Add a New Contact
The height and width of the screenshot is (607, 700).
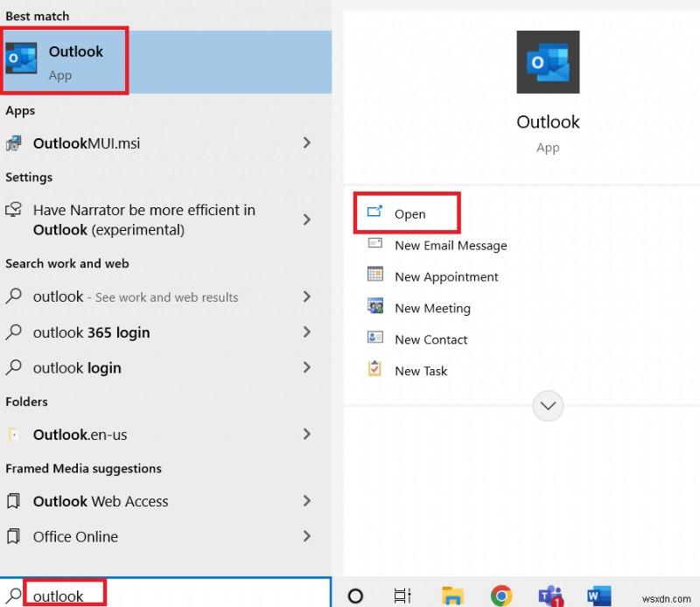click(430, 339)
